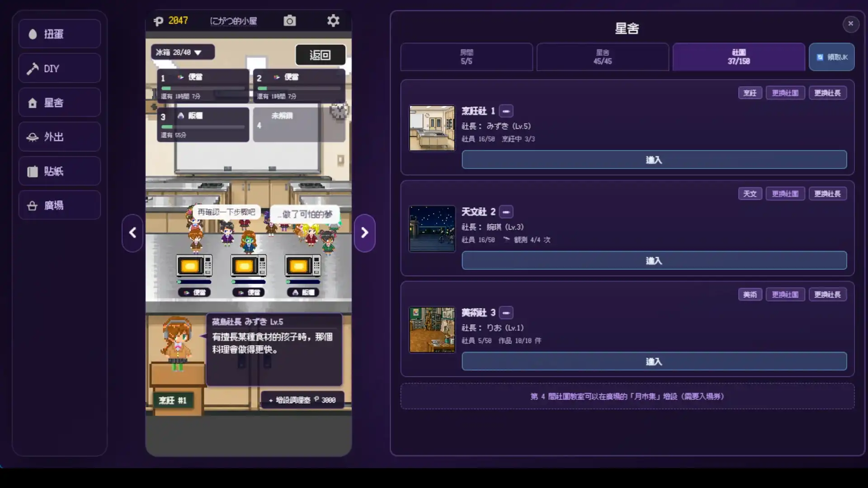Click the 返回 back button
The height and width of the screenshot is (488, 868).
320,55
